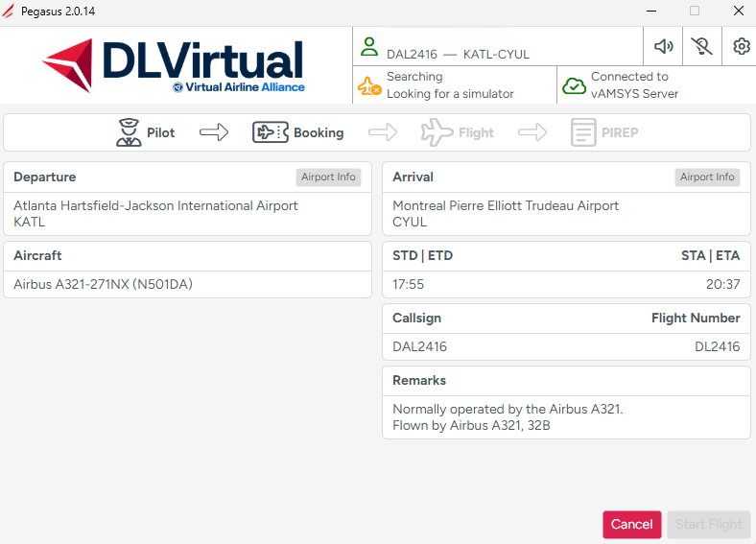This screenshot has height=544, width=756.
Task: Click the DLVirtual logo banner
Action: point(174,65)
